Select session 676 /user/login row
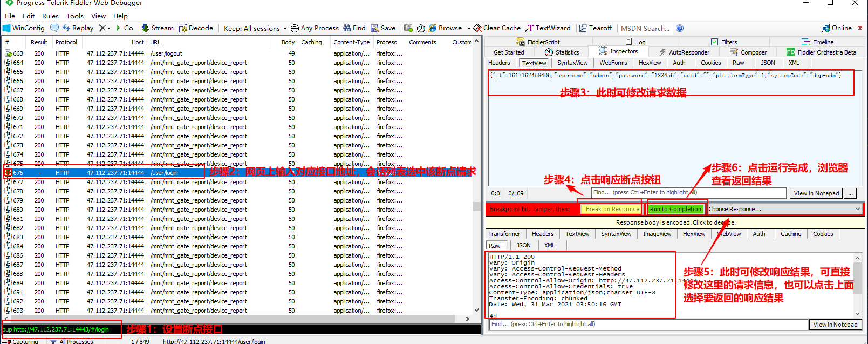This screenshot has height=344, width=868. coord(237,173)
